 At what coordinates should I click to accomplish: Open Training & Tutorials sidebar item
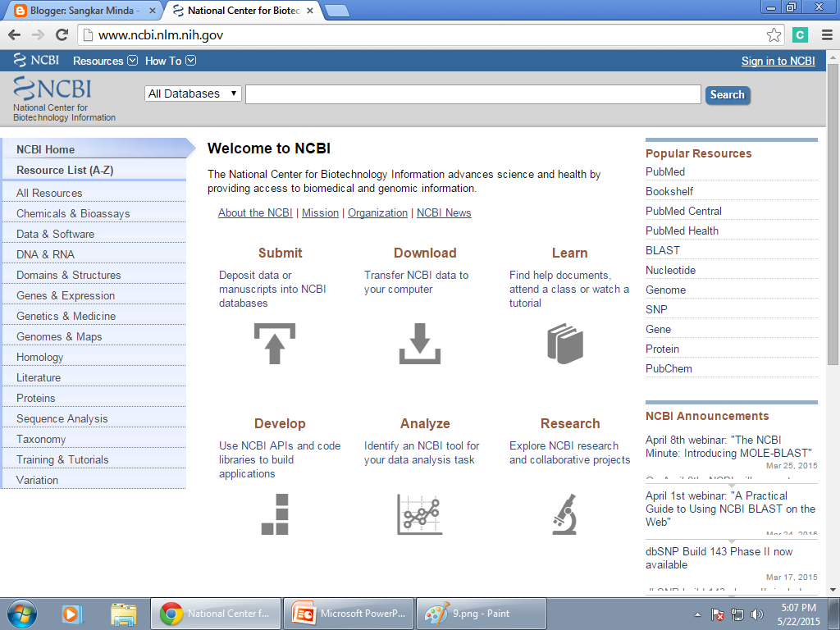pos(94,459)
